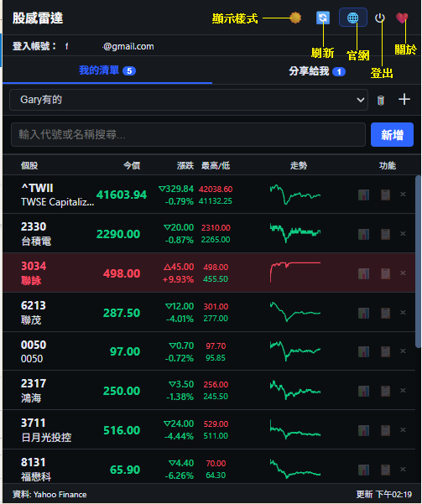This screenshot has width=422, height=504.
Task: Click the logout power icon
Action: (380, 18)
